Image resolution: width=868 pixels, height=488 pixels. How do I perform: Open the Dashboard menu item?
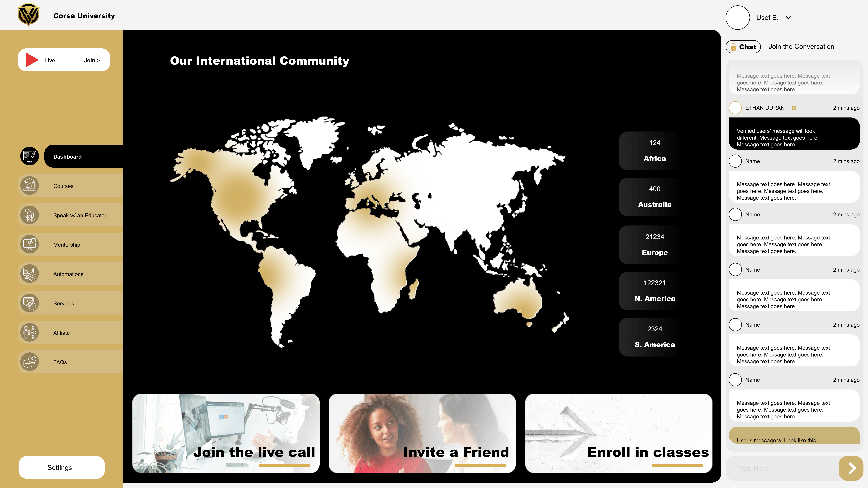(84, 156)
